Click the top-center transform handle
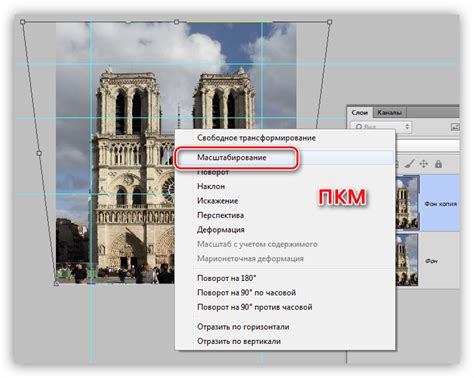This screenshot has height=378, width=474. 176,22
